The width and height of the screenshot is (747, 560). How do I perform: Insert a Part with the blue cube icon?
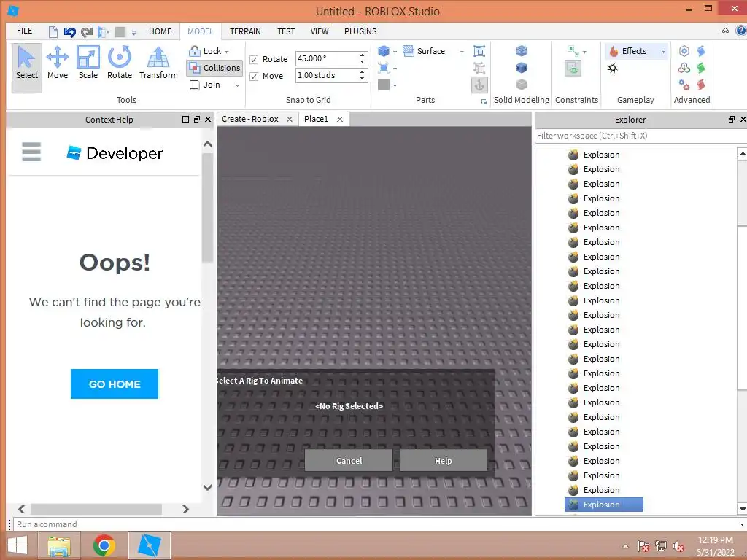(x=384, y=51)
